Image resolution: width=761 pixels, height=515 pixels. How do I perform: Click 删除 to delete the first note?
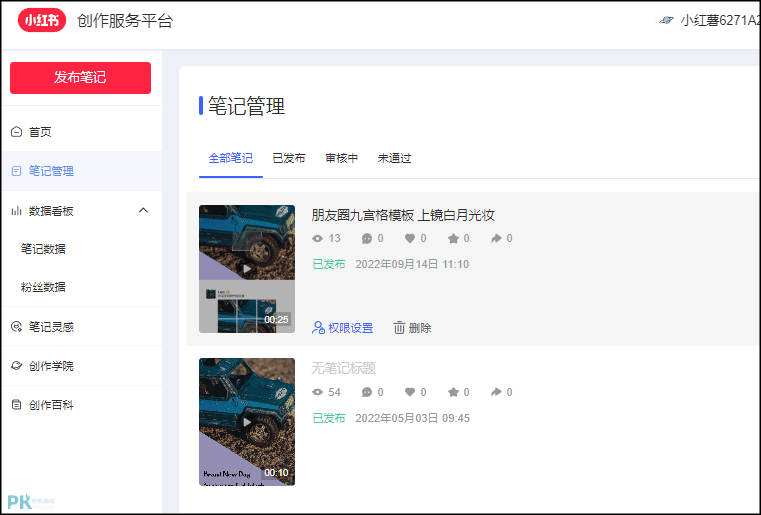[x=412, y=328]
